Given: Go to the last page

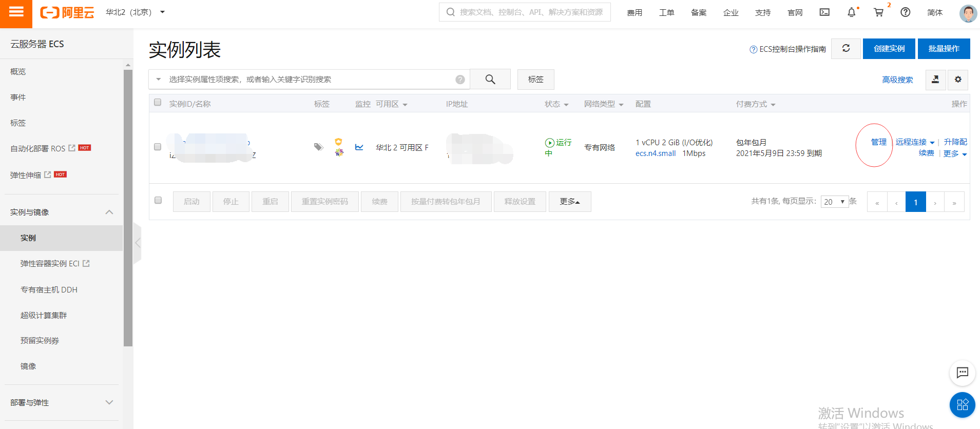Looking at the screenshot, I should click(954, 202).
